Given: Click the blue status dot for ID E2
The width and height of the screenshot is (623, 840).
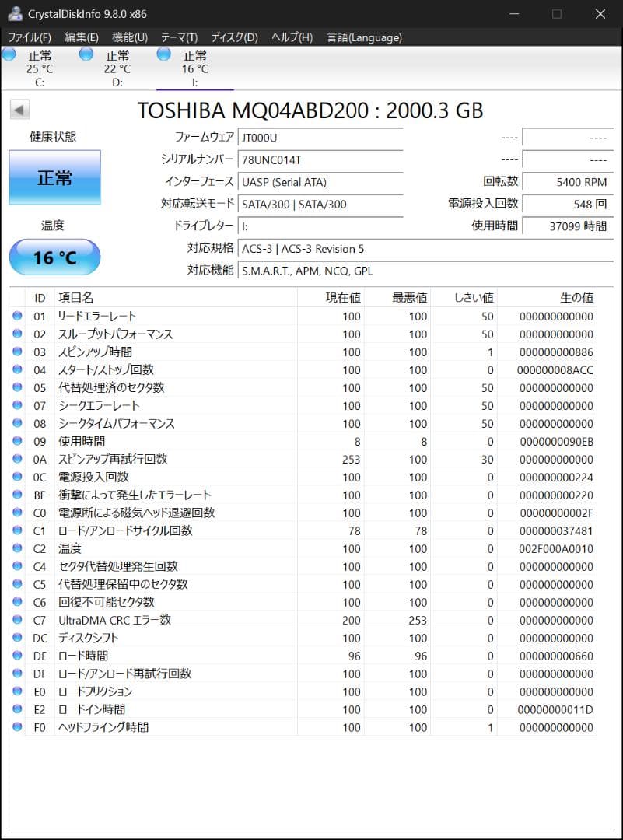Looking at the screenshot, I should pyautogui.click(x=17, y=709).
